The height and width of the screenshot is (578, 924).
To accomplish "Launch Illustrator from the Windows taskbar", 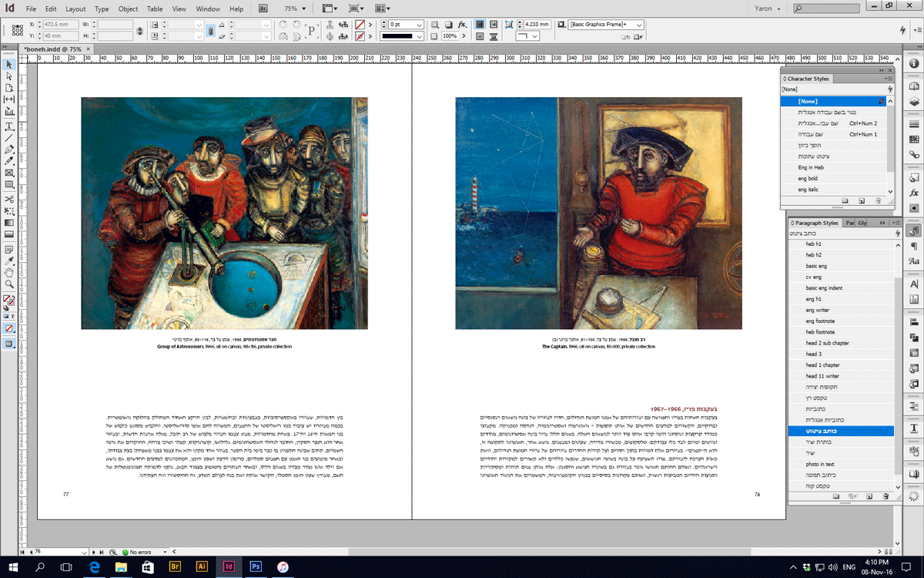I will 203,566.
